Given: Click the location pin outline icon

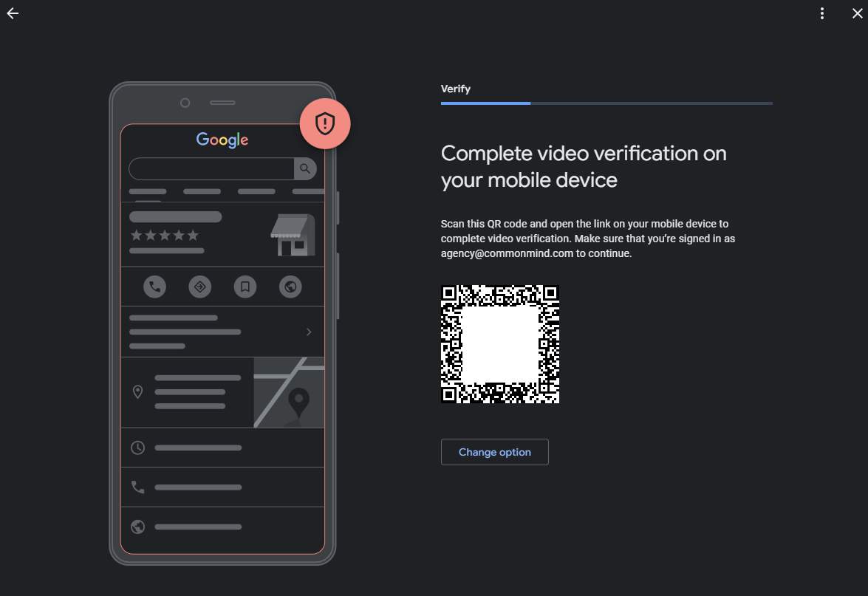Looking at the screenshot, I should [138, 392].
